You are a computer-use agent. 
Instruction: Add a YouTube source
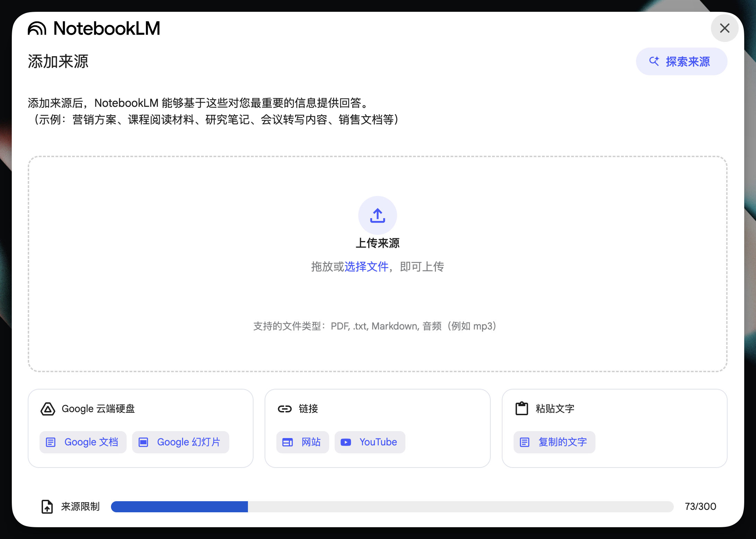pos(370,442)
